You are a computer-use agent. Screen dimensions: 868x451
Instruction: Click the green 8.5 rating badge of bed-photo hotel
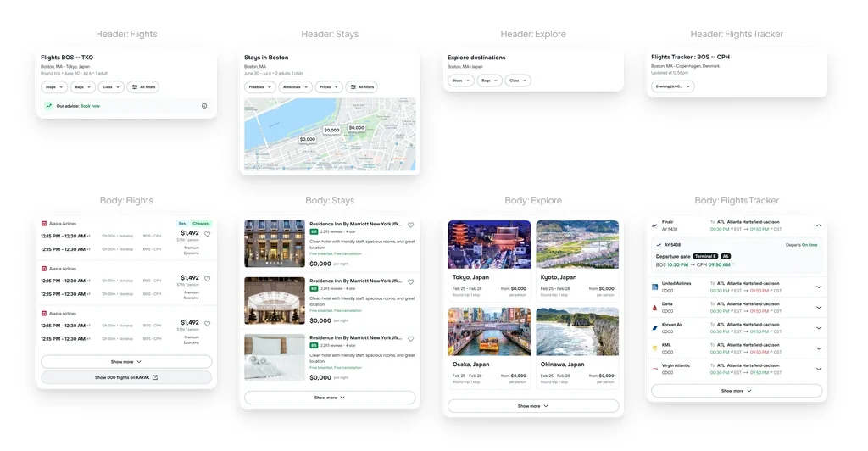314,345
